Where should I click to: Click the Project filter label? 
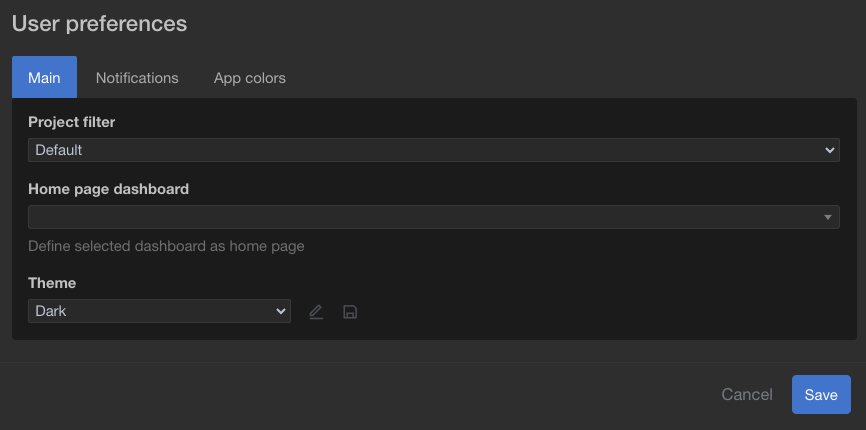click(x=72, y=122)
